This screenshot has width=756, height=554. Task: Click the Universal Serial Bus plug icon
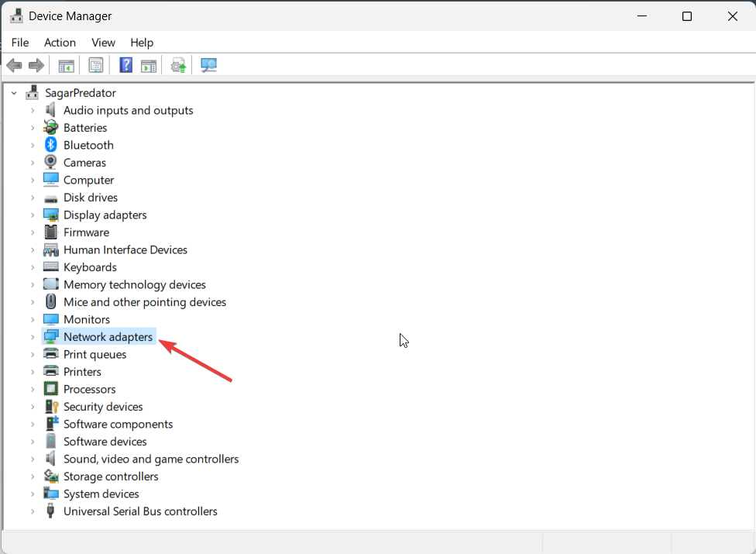point(50,511)
